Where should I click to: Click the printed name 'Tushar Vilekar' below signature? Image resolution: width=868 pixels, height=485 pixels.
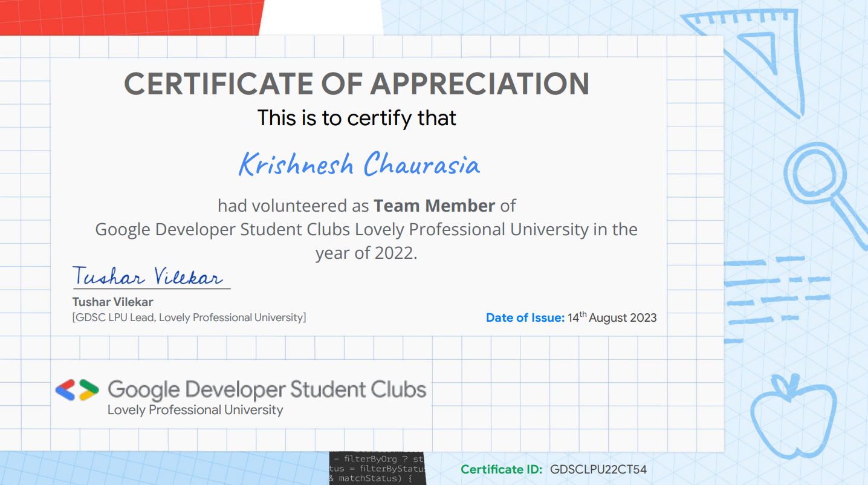(x=113, y=302)
